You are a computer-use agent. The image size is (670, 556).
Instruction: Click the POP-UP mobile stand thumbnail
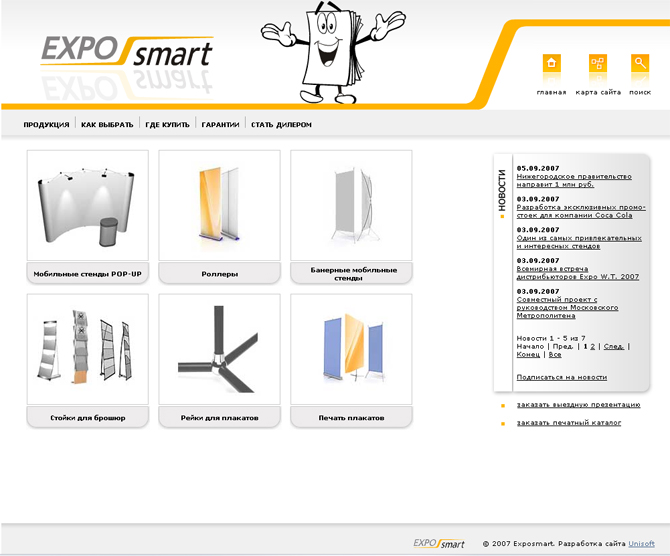(x=88, y=205)
